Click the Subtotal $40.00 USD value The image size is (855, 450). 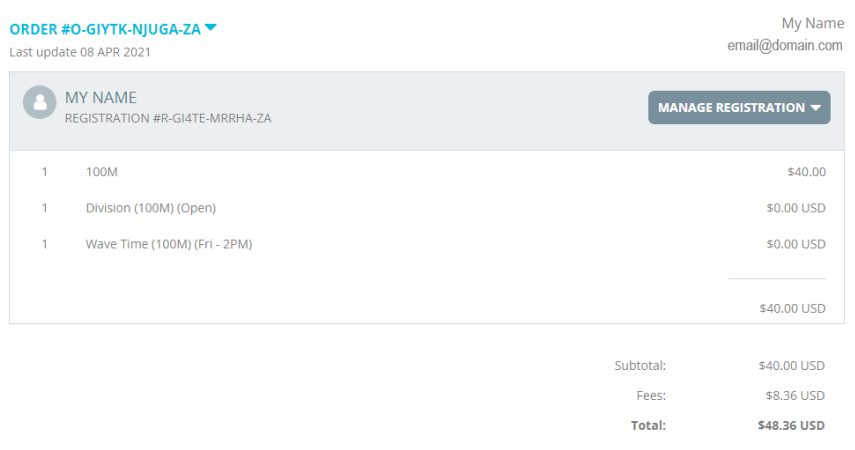coord(791,365)
